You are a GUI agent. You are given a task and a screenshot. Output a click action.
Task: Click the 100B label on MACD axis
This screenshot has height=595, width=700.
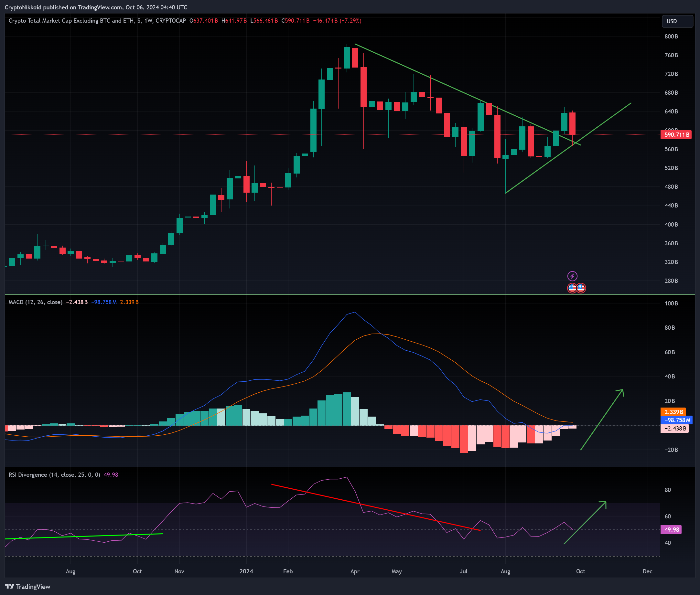(671, 303)
